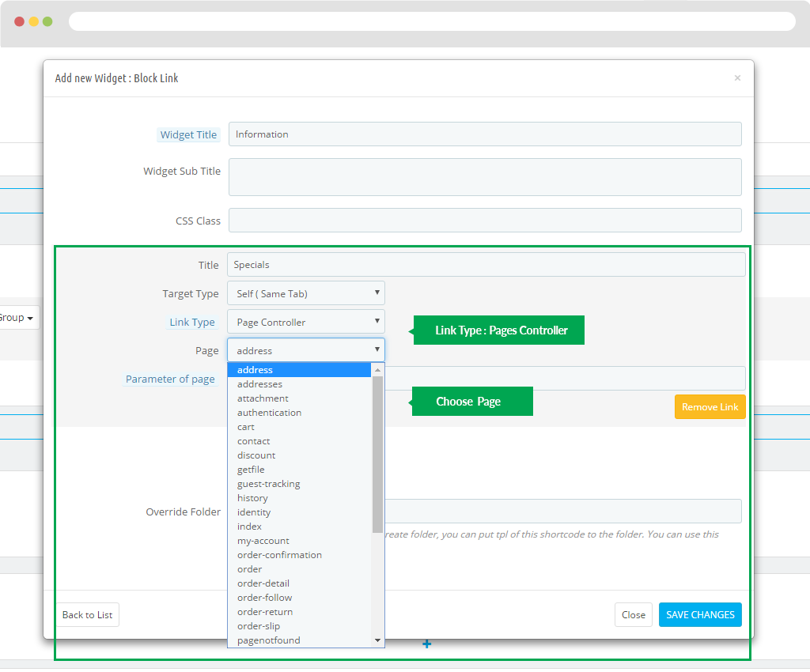Click the Remove Link button

[x=710, y=407]
